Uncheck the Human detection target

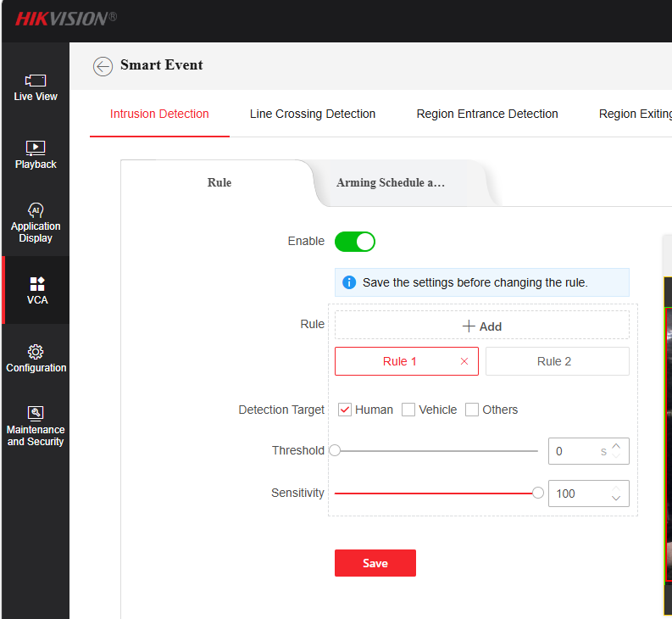[x=345, y=410]
